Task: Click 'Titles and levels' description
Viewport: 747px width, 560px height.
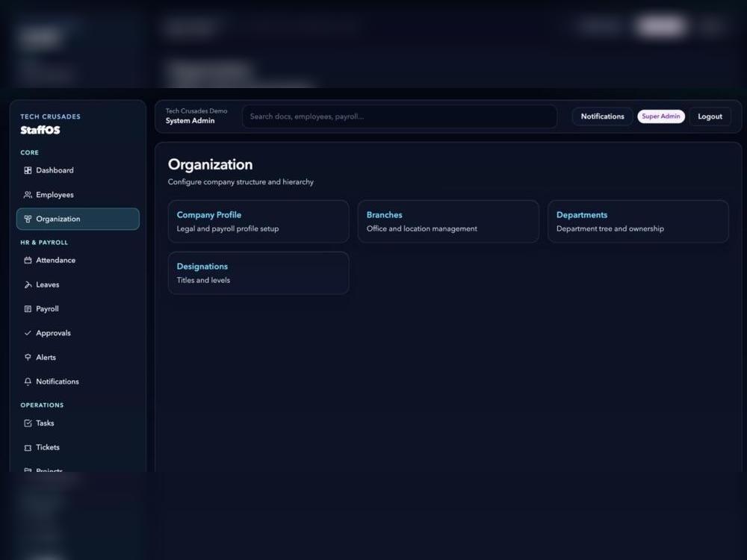Action: (x=203, y=280)
